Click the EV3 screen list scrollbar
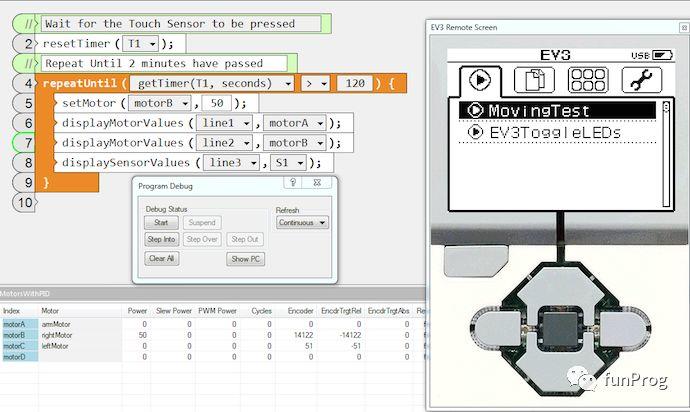The height and width of the screenshot is (412, 690). pos(666,154)
